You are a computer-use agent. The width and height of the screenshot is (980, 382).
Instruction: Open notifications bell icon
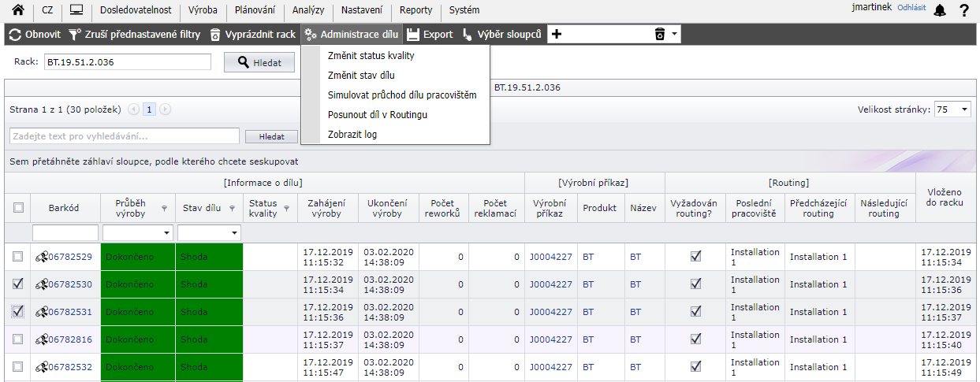(940, 10)
